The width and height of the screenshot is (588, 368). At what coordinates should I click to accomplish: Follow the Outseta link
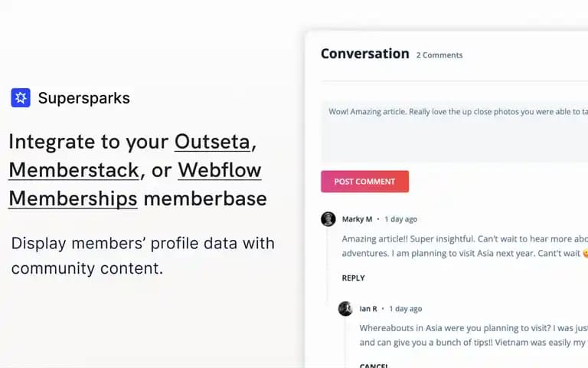click(x=213, y=142)
